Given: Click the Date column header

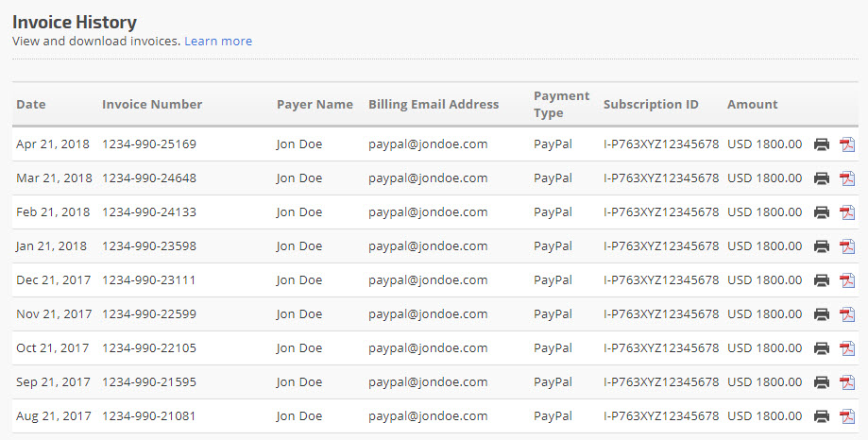Looking at the screenshot, I should tap(30, 105).
